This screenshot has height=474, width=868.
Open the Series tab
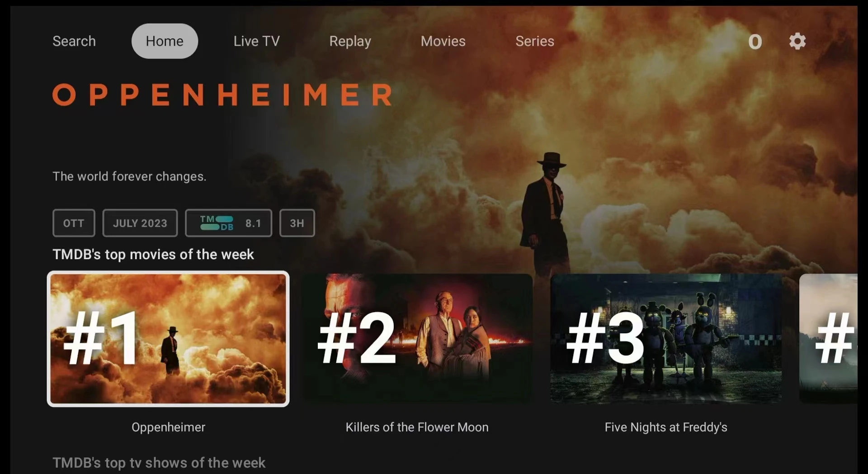click(x=535, y=41)
